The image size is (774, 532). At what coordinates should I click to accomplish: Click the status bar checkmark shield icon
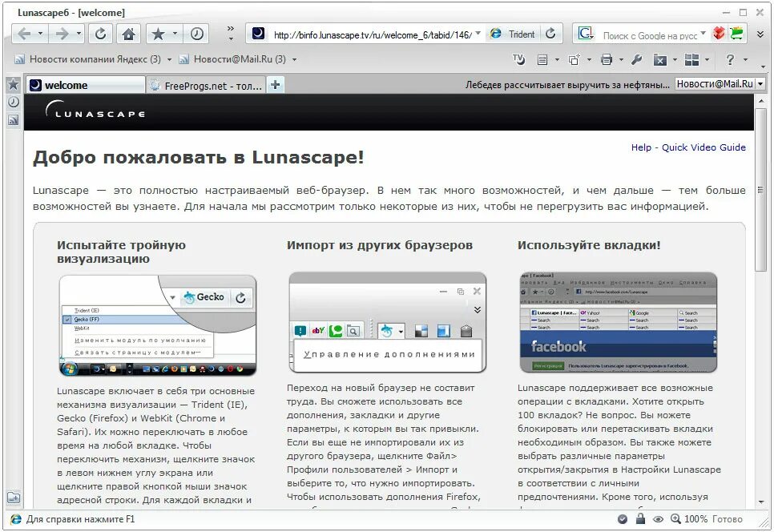[623, 519]
